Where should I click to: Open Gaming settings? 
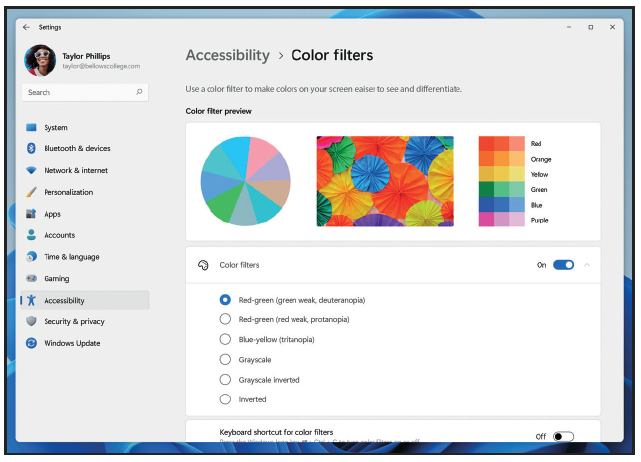tap(85, 278)
